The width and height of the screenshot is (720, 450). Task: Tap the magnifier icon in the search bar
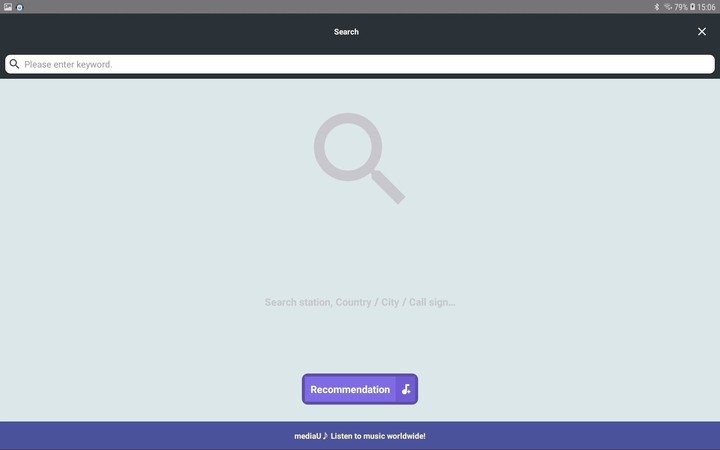tap(14, 64)
